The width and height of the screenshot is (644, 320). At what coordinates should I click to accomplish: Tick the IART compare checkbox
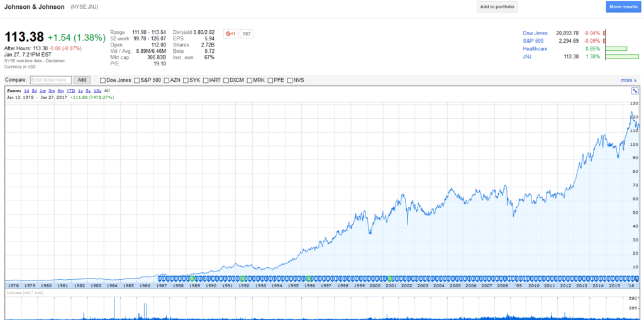206,80
